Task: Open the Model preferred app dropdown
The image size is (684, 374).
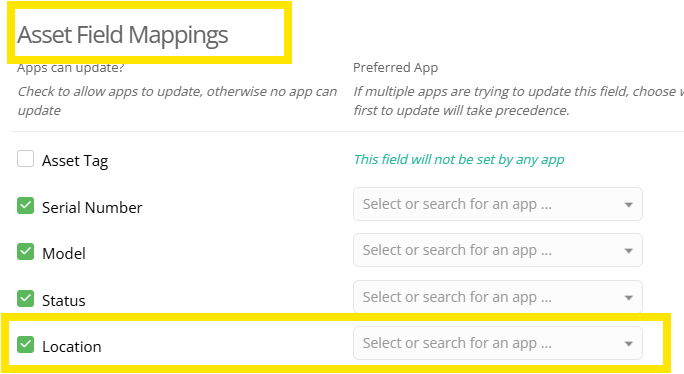Action: click(498, 250)
